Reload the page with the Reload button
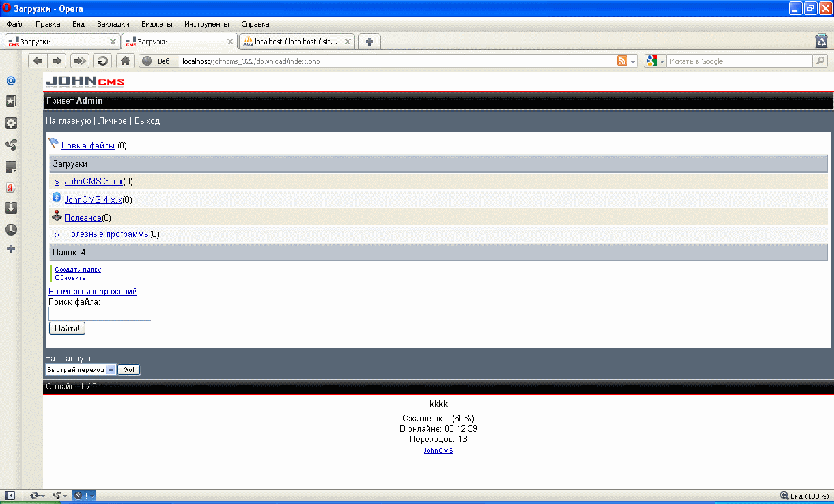 (x=102, y=61)
